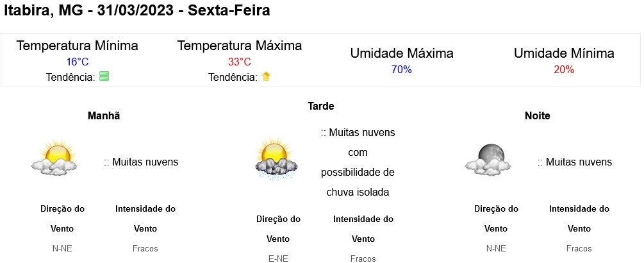Click the afternoon isolated rain description text
The height and width of the screenshot is (263, 644).
pos(358,162)
